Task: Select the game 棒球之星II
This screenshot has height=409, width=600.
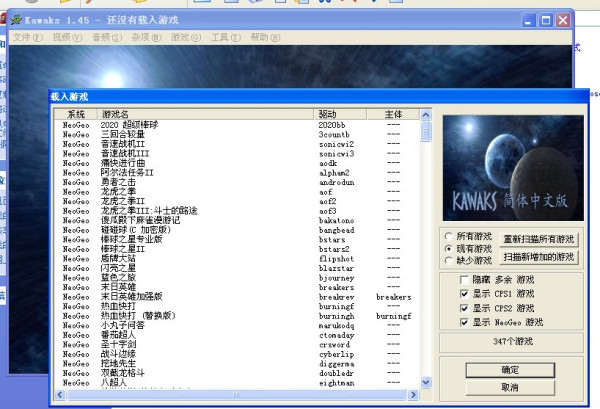Action: (122, 249)
